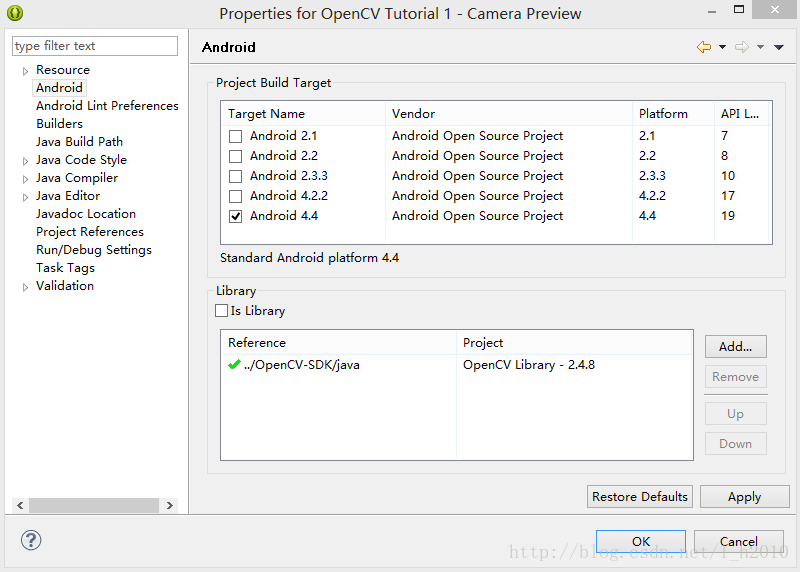Open the Builders properties page
Image resolution: width=800 pixels, height=572 pixels.
pyautogui.click(x=59, y=123)
